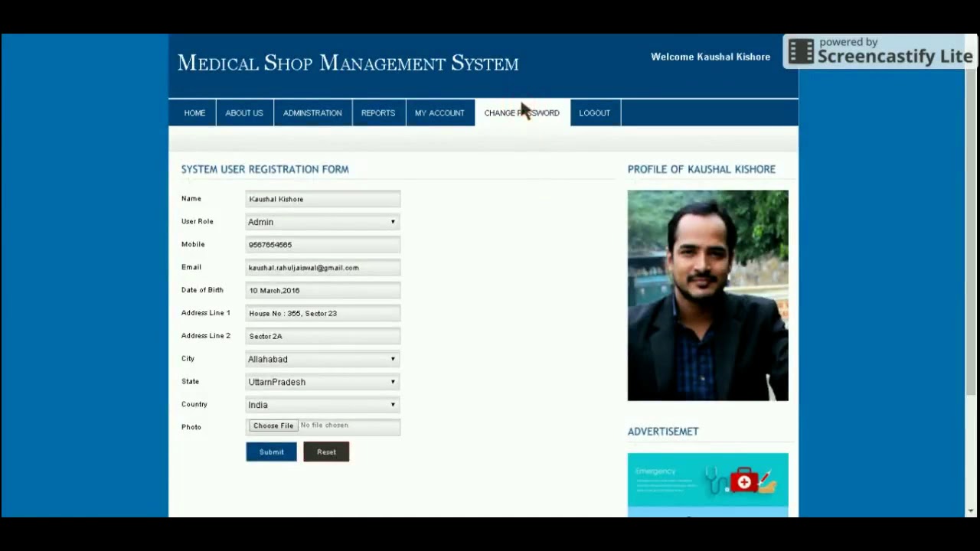Click the ADVERTISEMET heading

pos(663,432)
